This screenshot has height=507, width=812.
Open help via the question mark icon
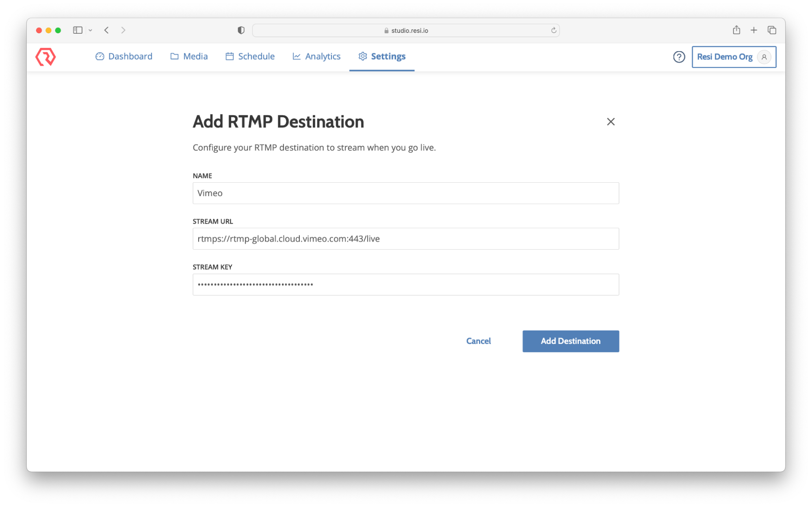(x=679, y=57)
